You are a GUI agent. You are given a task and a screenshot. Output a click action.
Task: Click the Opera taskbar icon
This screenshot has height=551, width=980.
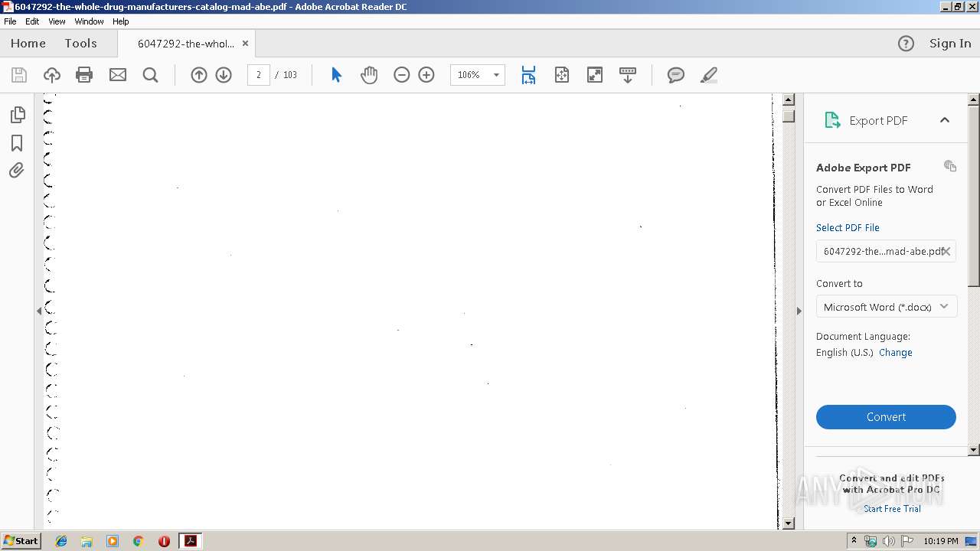(x=164, y=541)
